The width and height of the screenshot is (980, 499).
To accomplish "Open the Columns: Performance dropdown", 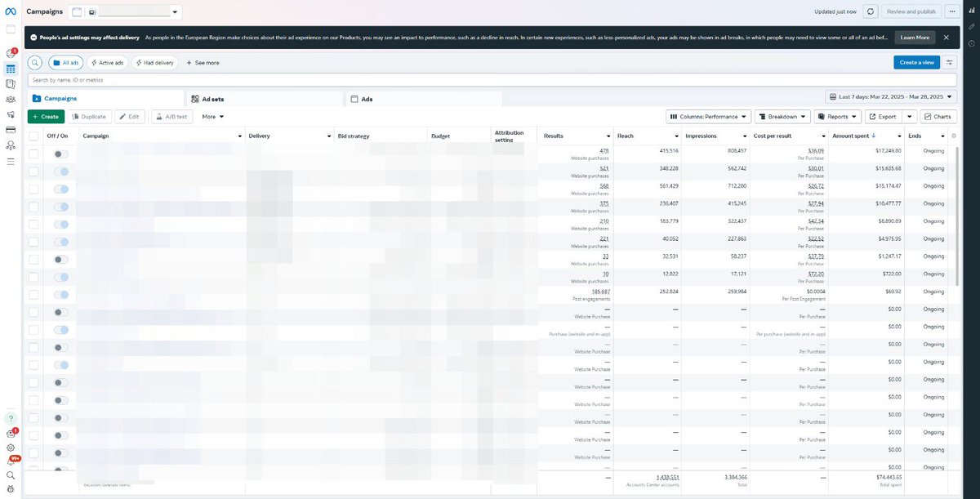I will pyautogui.click(x=708, y=117).
